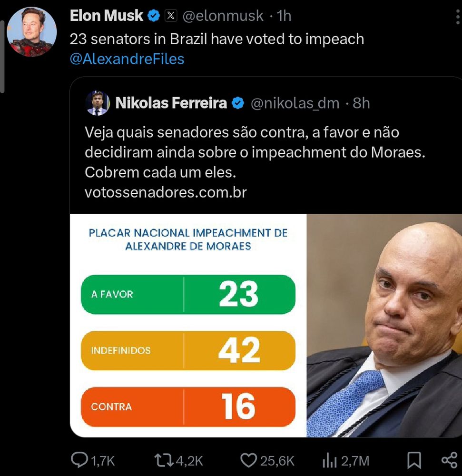
Task: Click the X affiliation badge icon
Action: click(x=170, y=16)
